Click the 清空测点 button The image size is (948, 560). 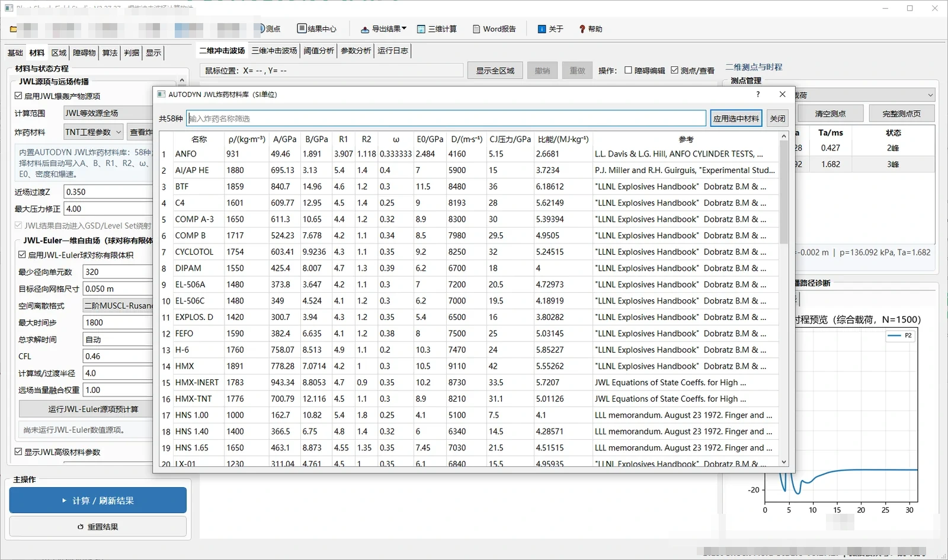(830, 113)
